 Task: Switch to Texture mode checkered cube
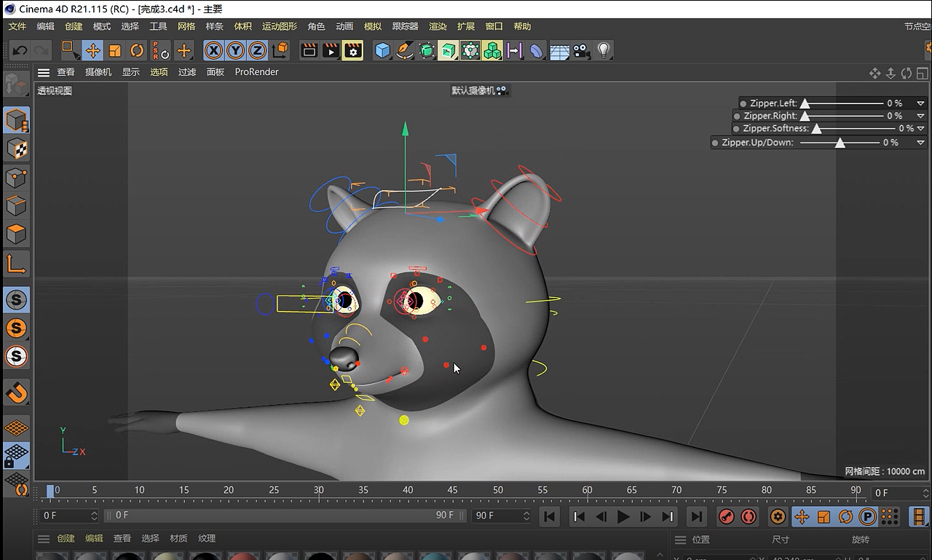(x=16, y=149)
